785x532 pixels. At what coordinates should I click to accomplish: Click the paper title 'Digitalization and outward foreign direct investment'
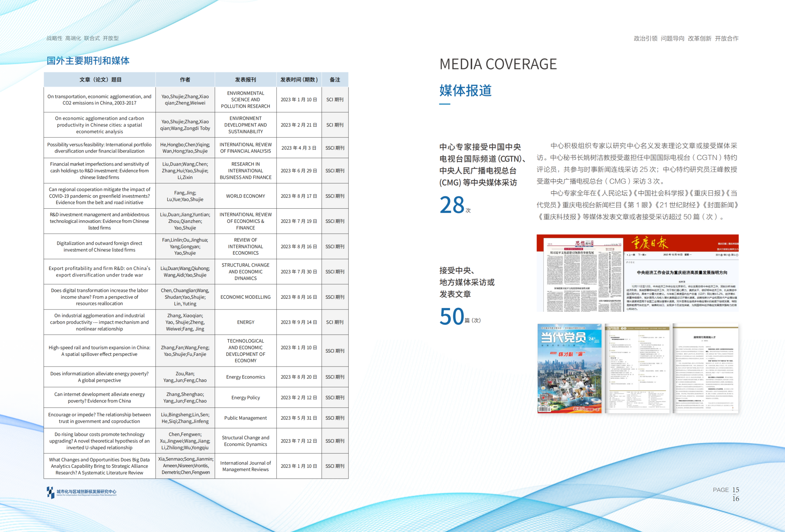(x=100, y=247)
